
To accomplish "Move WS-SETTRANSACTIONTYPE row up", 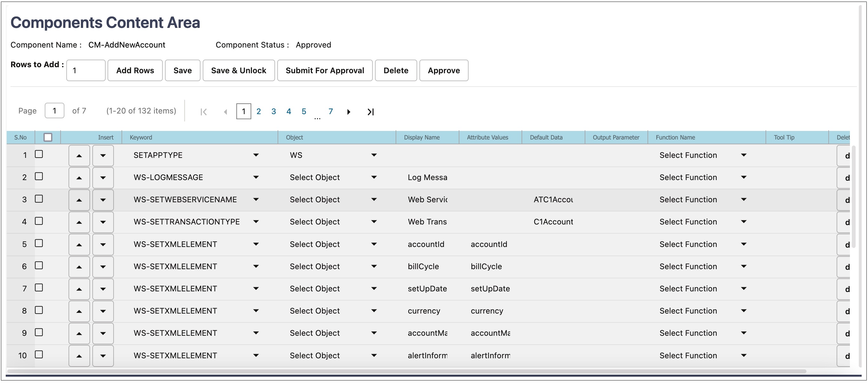I will click(79, 222).
